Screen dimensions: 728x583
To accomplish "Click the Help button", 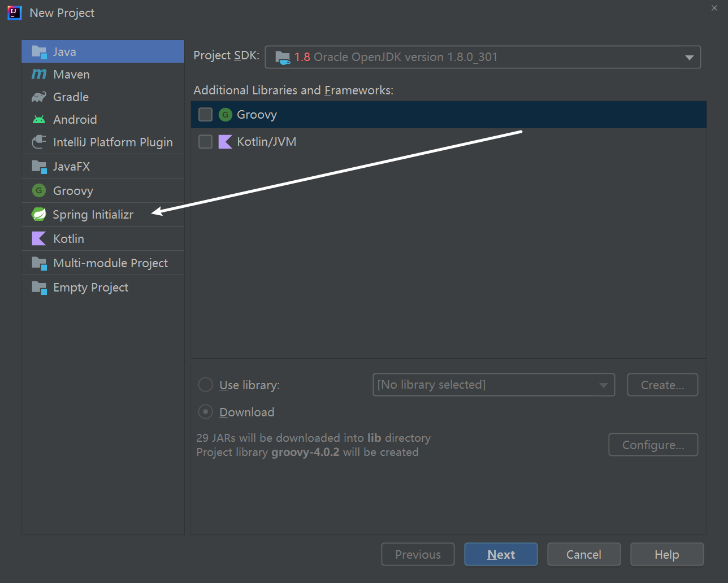I will tap(667, 554).
